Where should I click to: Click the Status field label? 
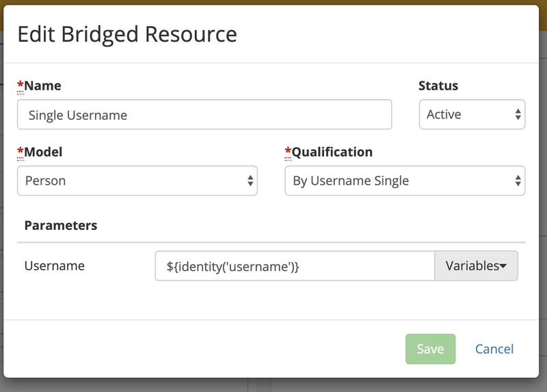tap(438, 86)
